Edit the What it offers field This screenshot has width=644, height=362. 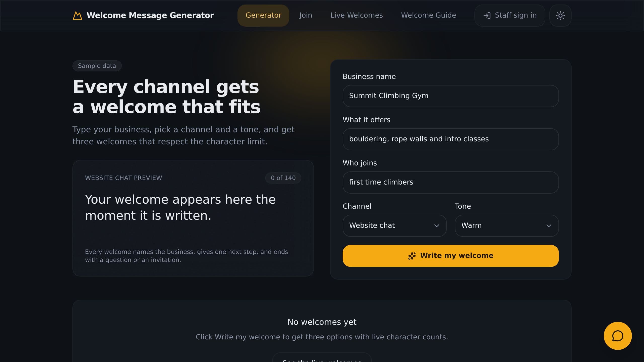451,139
